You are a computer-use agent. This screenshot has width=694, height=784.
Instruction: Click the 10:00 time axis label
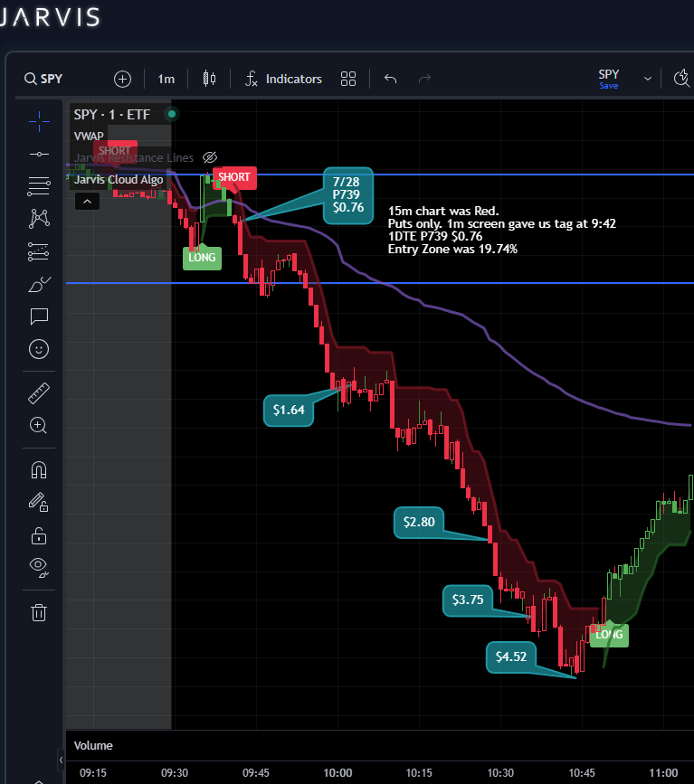pyautogui.click(x=337, y=773)
